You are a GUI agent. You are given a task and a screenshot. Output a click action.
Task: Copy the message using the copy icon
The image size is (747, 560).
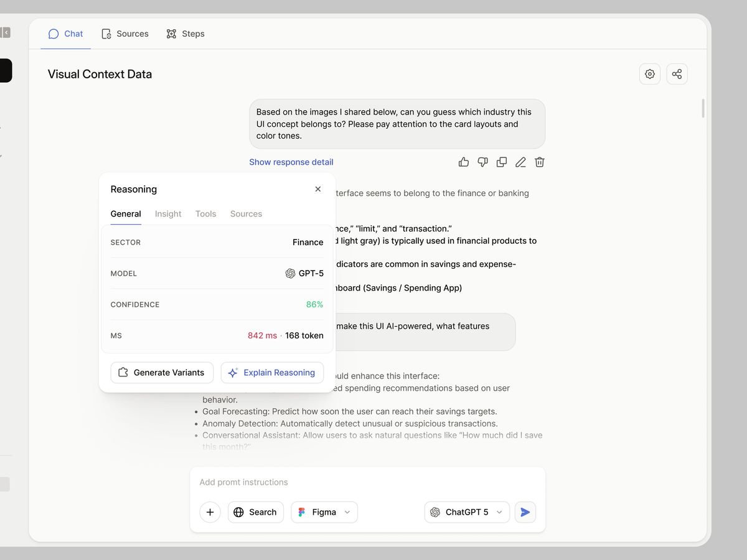(x=502, y=162)
